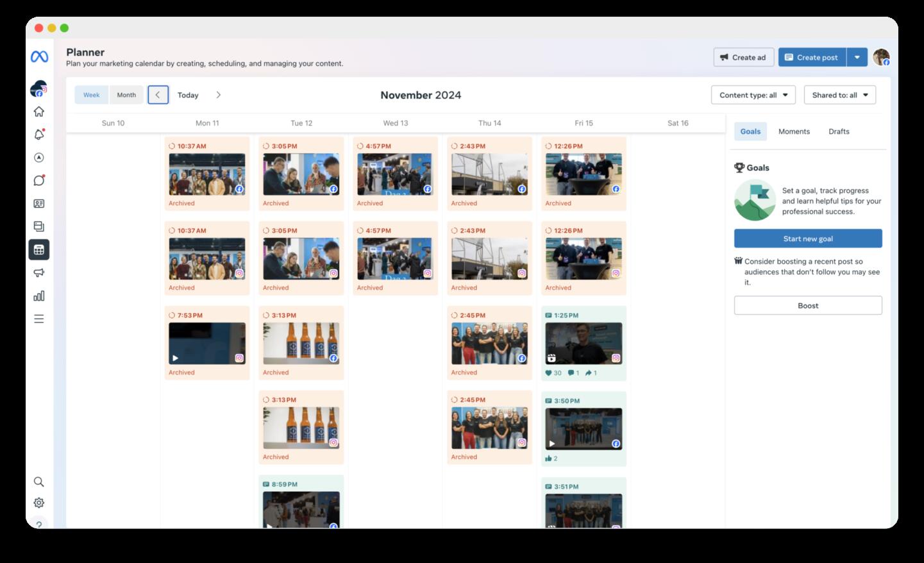Click the Start new goal button
Screen dimensions: 924x563
point(808,239)
